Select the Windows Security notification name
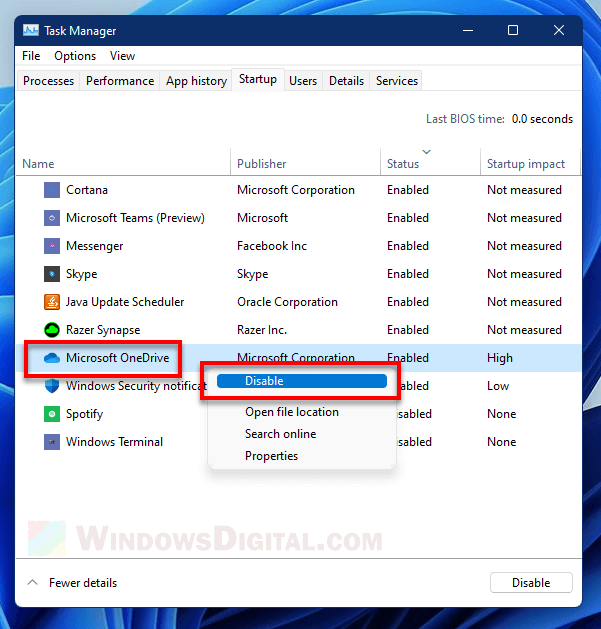Viewport: 601px width, 629px height. [x=136, y=386]
